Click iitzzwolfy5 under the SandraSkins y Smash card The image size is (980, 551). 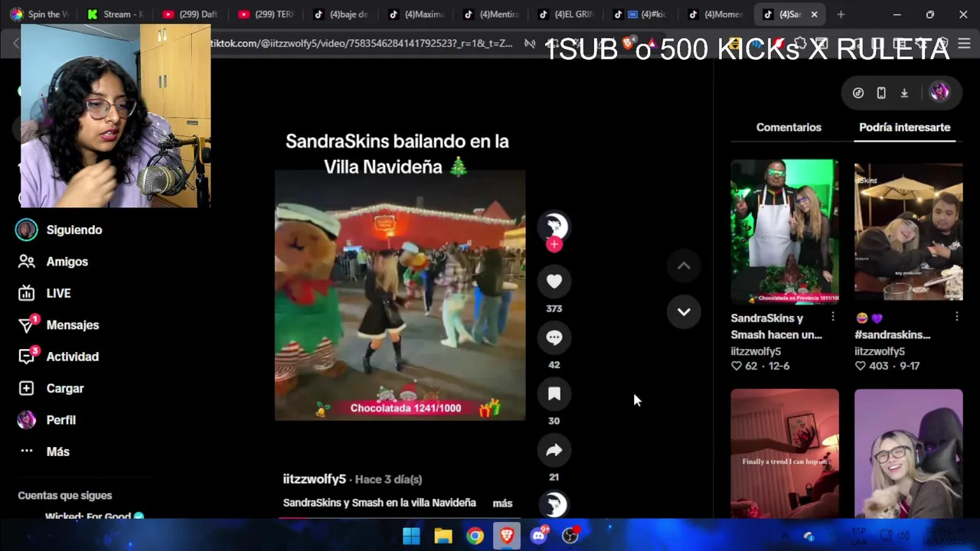coord(756,351)
